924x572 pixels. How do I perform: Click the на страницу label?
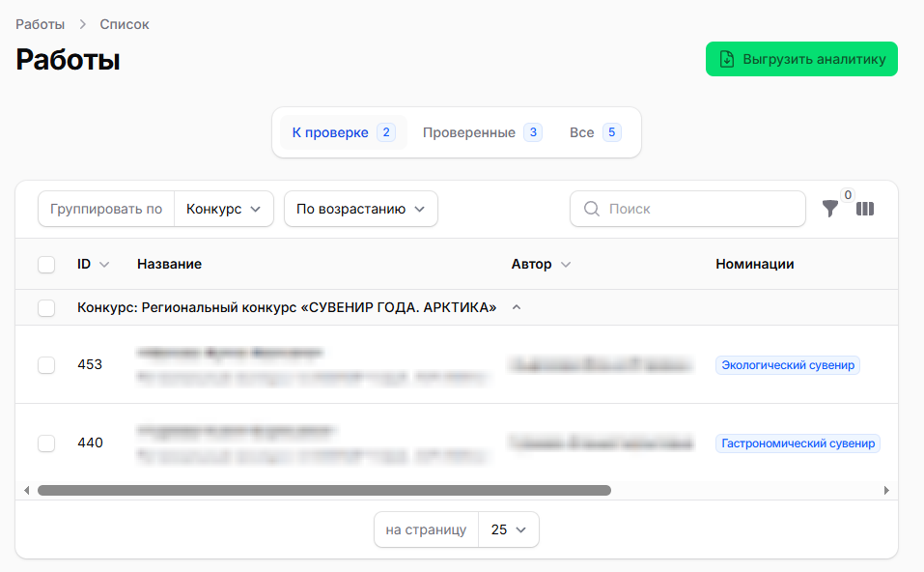pyautogui.click(x=426, y=529)
